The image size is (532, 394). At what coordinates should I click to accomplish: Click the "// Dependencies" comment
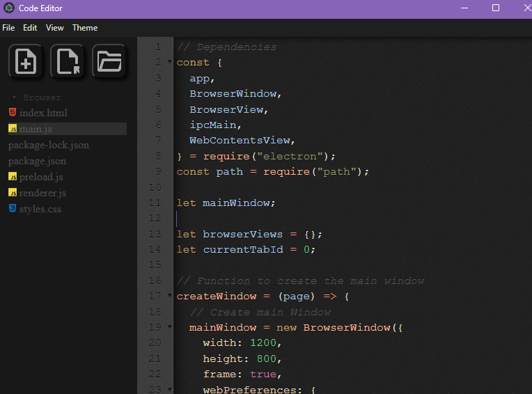point(226,47)
